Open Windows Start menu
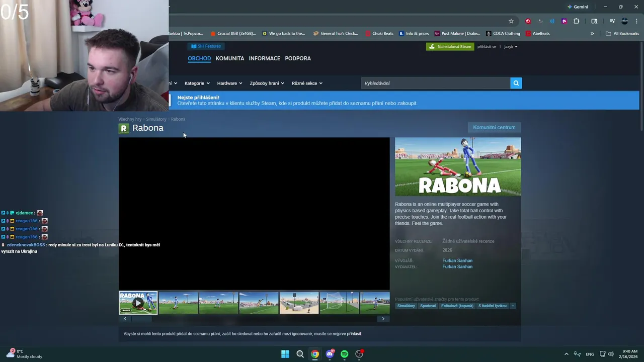Viewport: 644px width, 362px height. click(x=285, y=354)
